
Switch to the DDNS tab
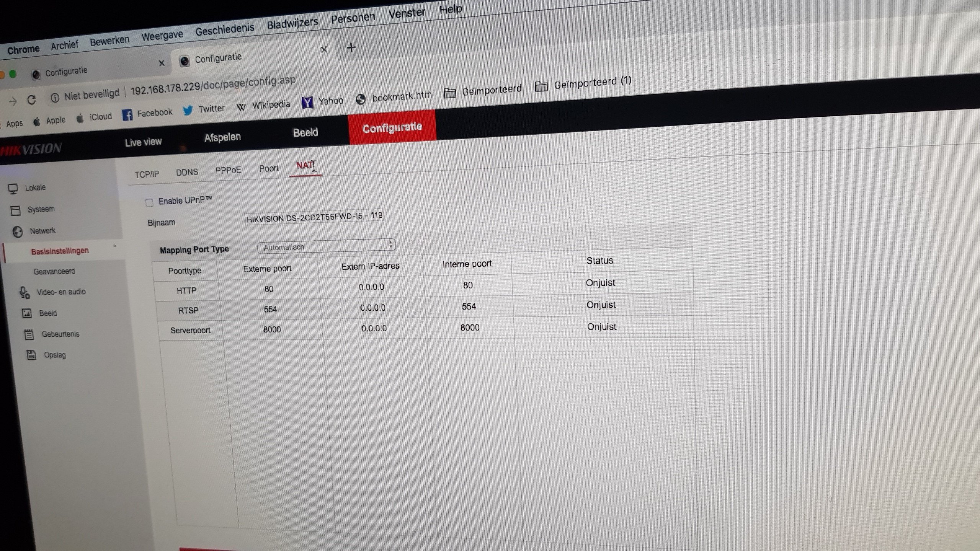187,172
